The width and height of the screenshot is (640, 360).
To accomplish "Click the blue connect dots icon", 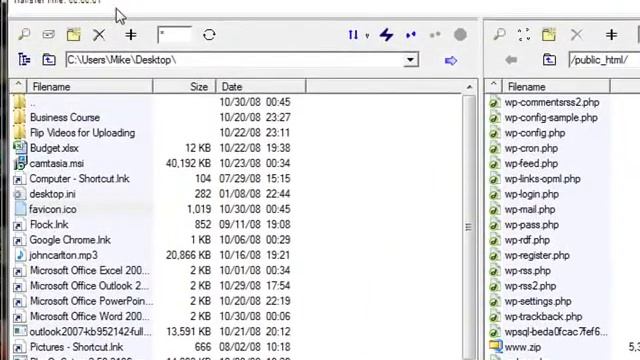I will [x=411, y=35].
